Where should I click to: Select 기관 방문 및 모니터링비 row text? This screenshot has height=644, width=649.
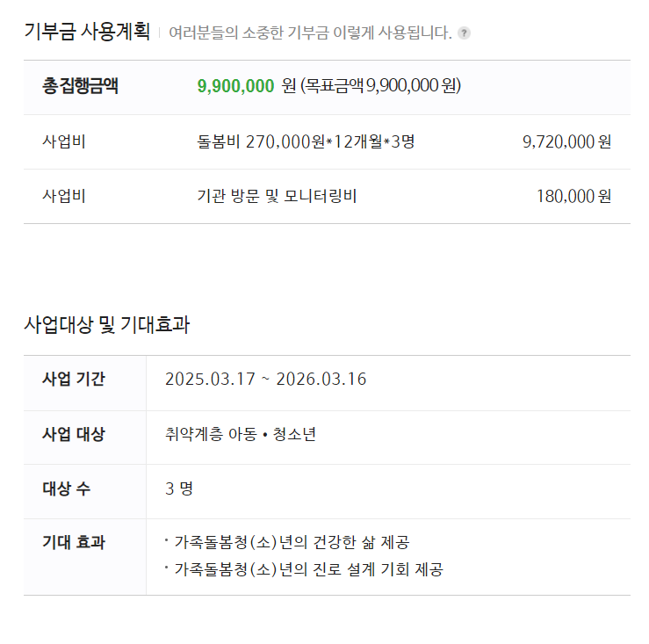[277, 196]
